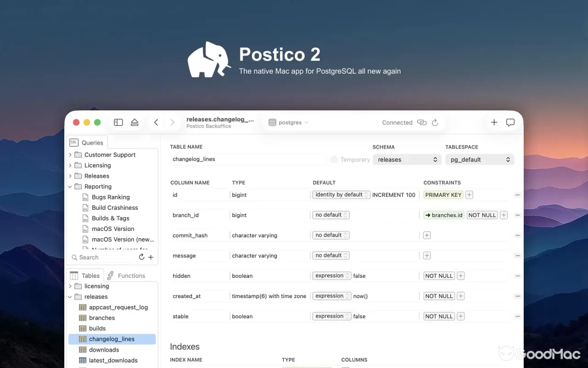The image size is (588, 368).
Task: Click timestamp(6) with time zone type cell
Action: pyautogui.click(x=269, y=296)
